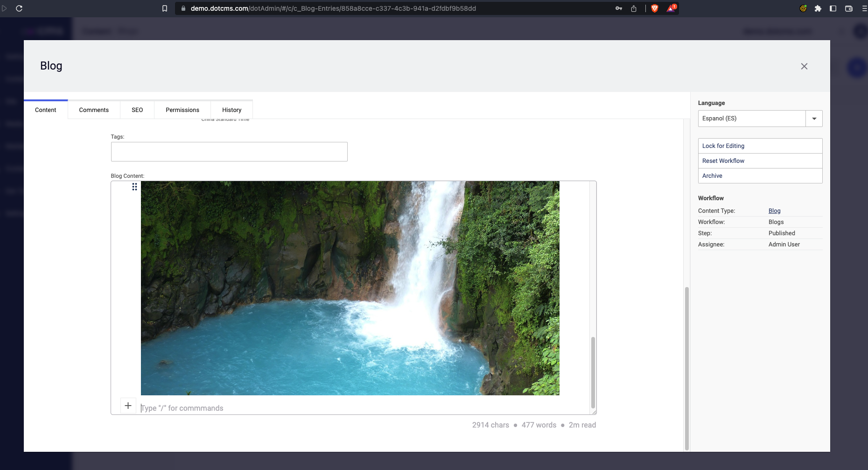Reload the page with the refresh icon
This screenshot has width=868, height=470.
pos(19,8)
